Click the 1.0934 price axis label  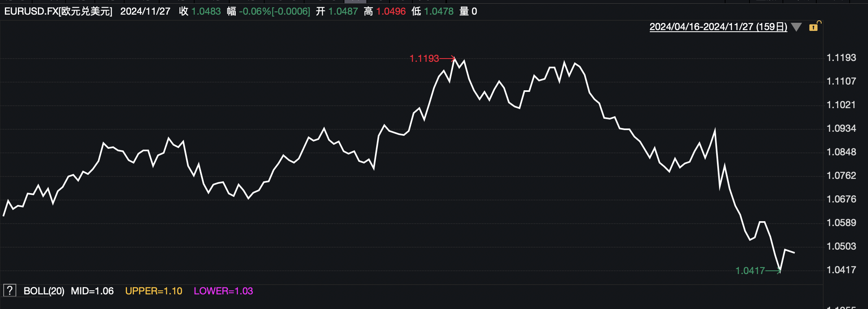841,128
